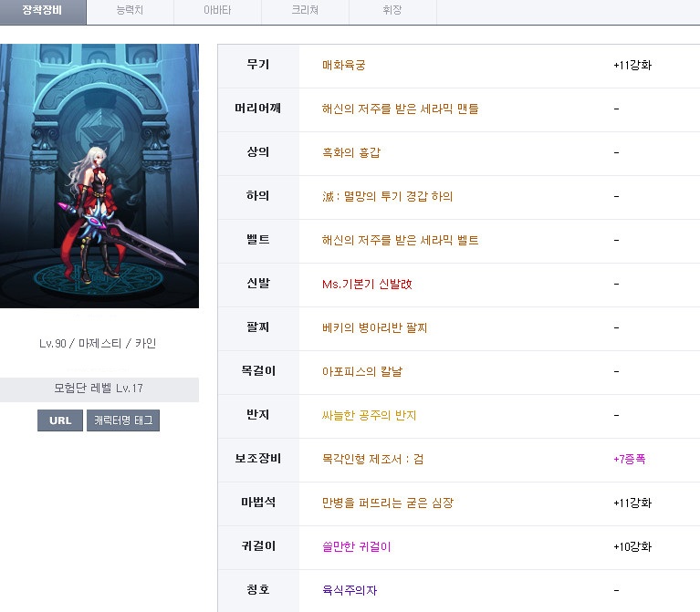Click the 무기 row label
Screen dimensions: 700x612
(x=258, y=65)
